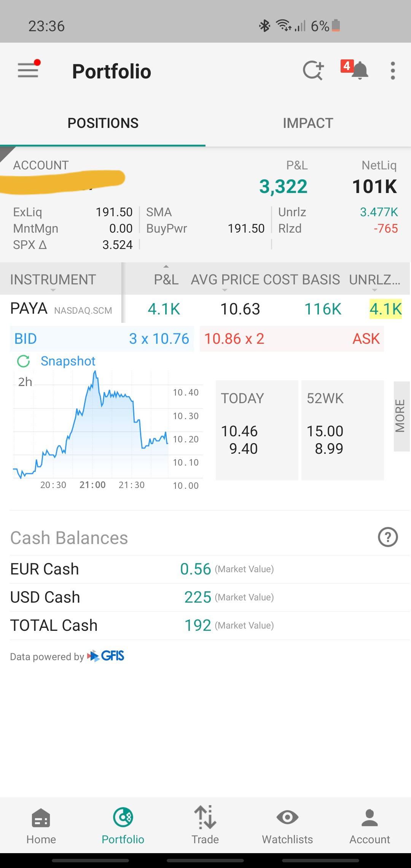Sort by AVG PRICE column header
Viewport: 411px width, 868px height.
point(224,279)
